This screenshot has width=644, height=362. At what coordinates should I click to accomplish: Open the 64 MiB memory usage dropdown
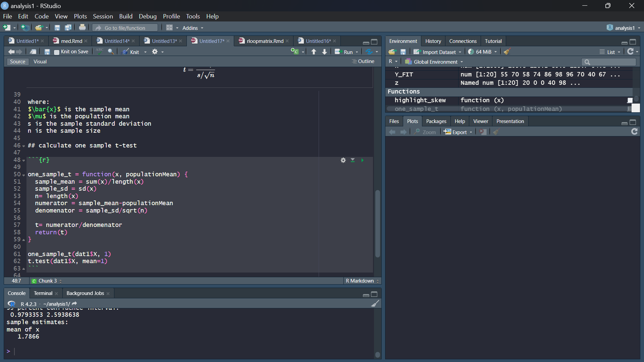click(483, 52)
